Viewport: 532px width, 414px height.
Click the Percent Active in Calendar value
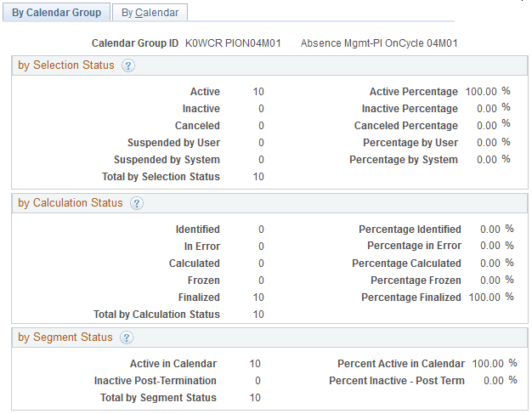coord(488,364)
